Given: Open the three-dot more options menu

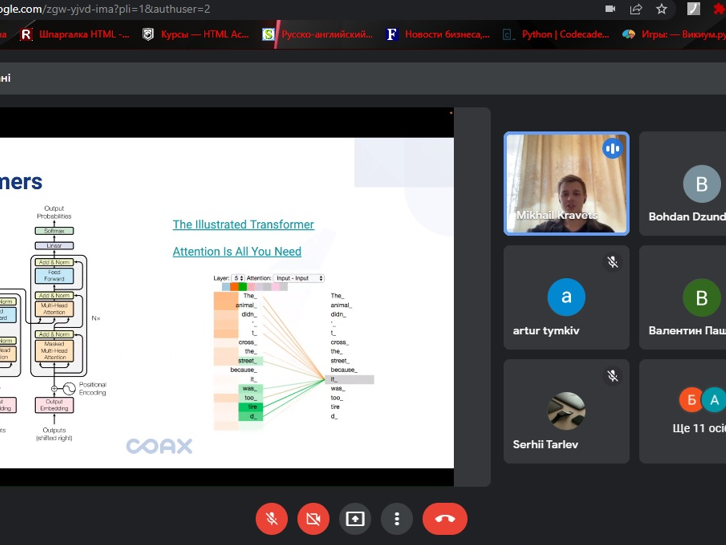Looking at the screenshot, I should click(397, 519).
